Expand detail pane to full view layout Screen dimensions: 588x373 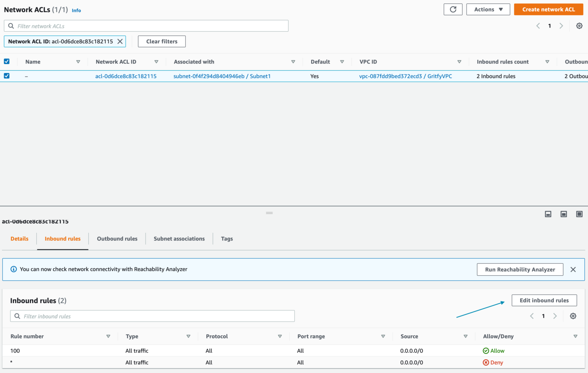[x=579, y=214]
